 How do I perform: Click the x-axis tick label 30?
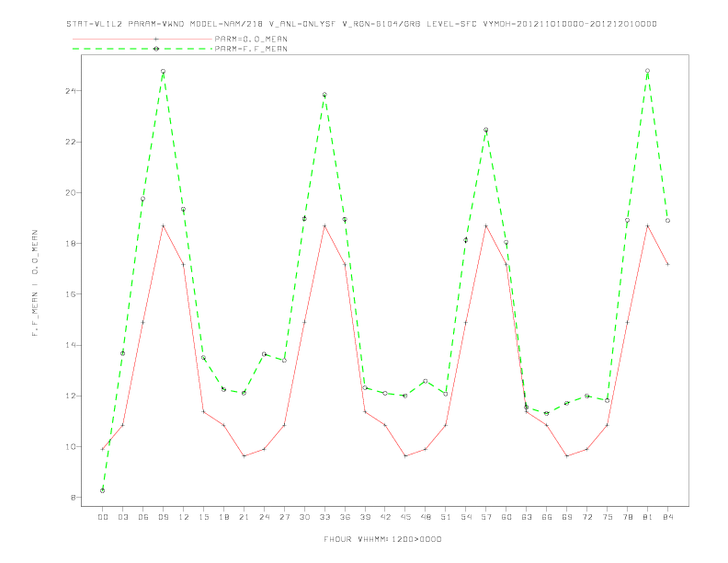pos(304,517)
